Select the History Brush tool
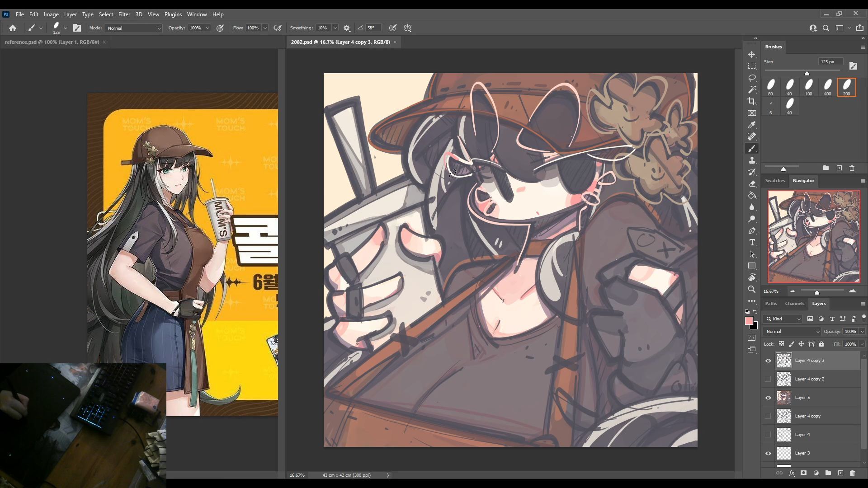Viewport: 868px width, 488px height. (x=752, y=172)
